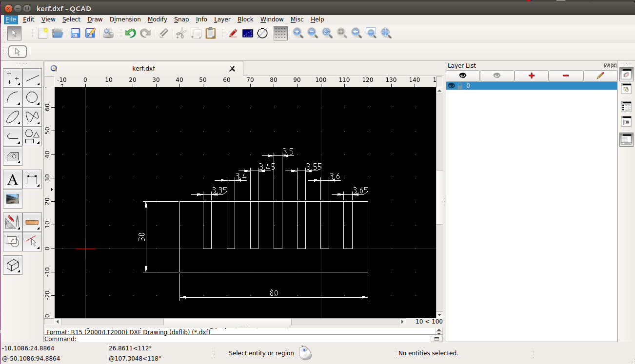Open the Hatch fill tool
The width and height of the screenshot is (635, 364).
(13, 156)
